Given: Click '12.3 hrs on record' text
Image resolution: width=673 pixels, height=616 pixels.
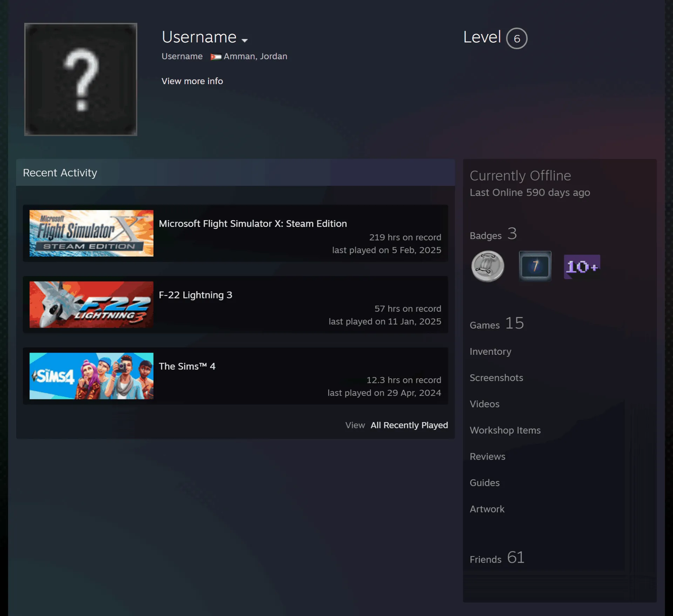Looking at the screenshot, I should pyautogui.click(x=404, y=380).
